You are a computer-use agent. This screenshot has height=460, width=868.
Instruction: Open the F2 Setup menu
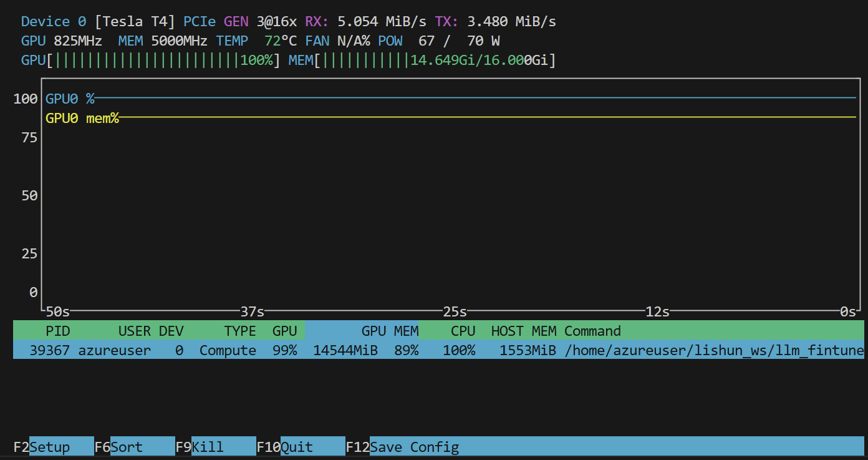50,447
